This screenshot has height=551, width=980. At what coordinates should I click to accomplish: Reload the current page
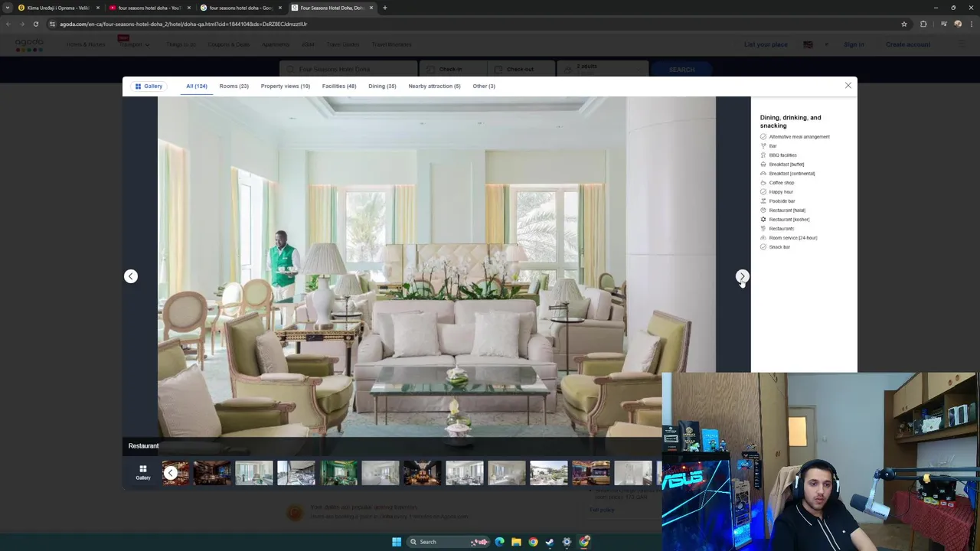35,24
